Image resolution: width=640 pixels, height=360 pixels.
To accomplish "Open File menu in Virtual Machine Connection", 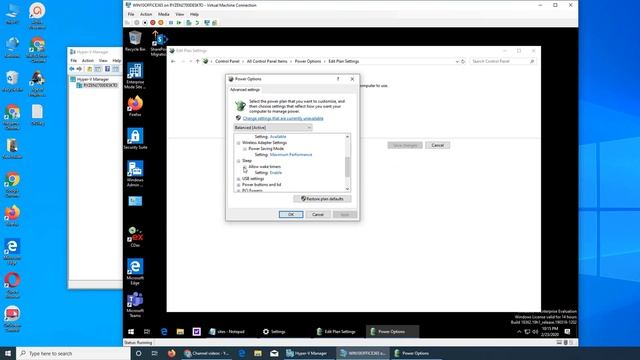I will (131, 14).
